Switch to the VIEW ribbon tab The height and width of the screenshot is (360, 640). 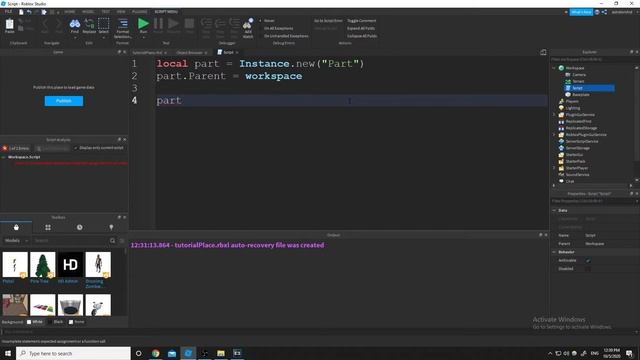(x=121, y=12)
